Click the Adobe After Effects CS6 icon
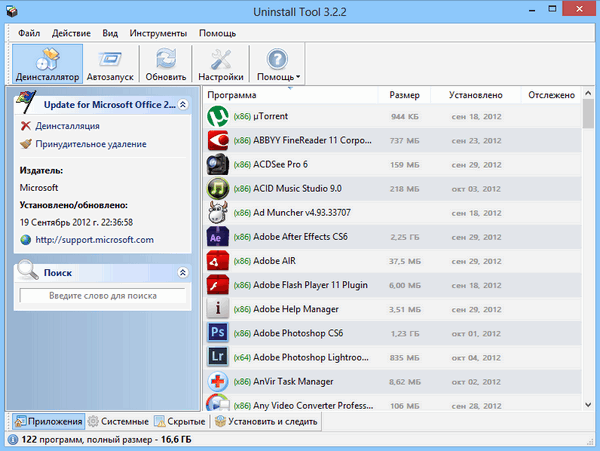 click(x=218, y=237)
